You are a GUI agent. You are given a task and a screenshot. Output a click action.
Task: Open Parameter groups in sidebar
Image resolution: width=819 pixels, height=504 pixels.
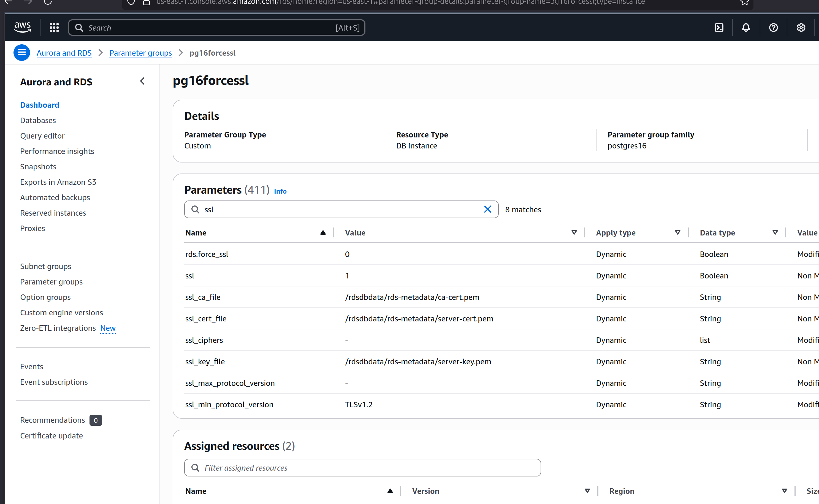51,282
